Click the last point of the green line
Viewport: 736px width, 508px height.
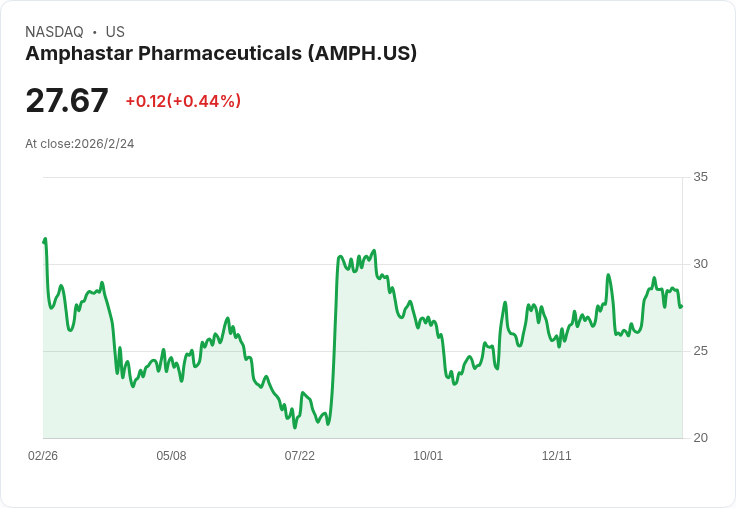tap(682, 307)
